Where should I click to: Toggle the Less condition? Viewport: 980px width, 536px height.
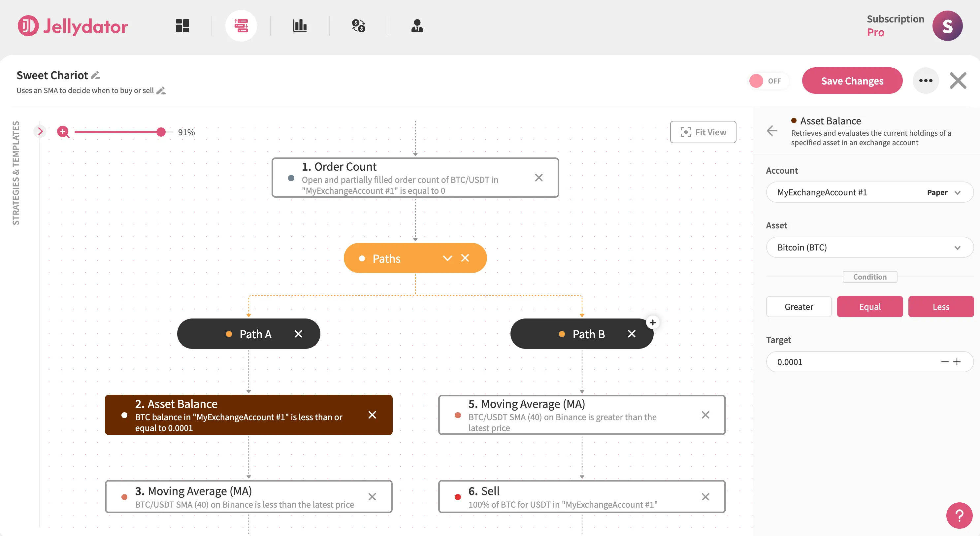pyautogui.click(x=941, y=307)
